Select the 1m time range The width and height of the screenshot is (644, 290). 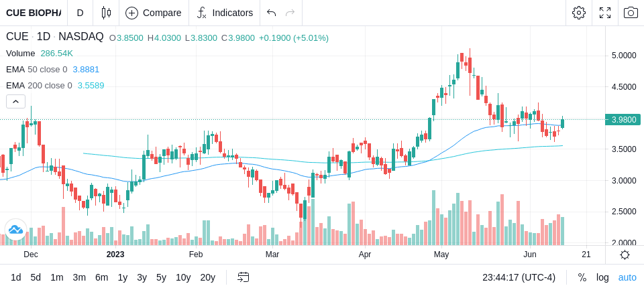pyautogui.click(x=56, y=277)
